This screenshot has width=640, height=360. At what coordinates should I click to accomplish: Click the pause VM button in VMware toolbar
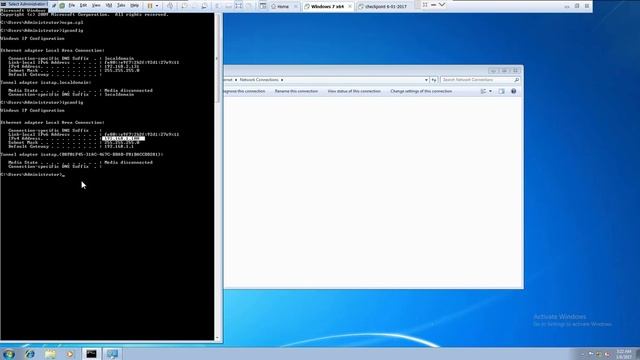150,6
